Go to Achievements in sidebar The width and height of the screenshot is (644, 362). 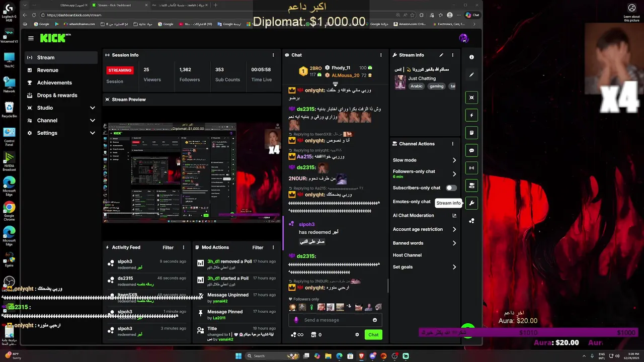tap(62, 82)
